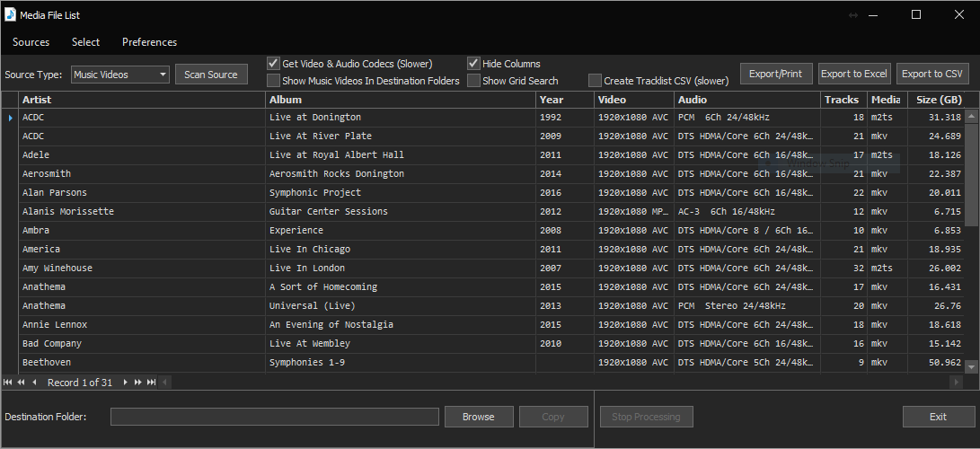Image resolution: width=980 pixels, height=449 pixels.
Task: Open the Sources menu
Action: pos(31,42)
